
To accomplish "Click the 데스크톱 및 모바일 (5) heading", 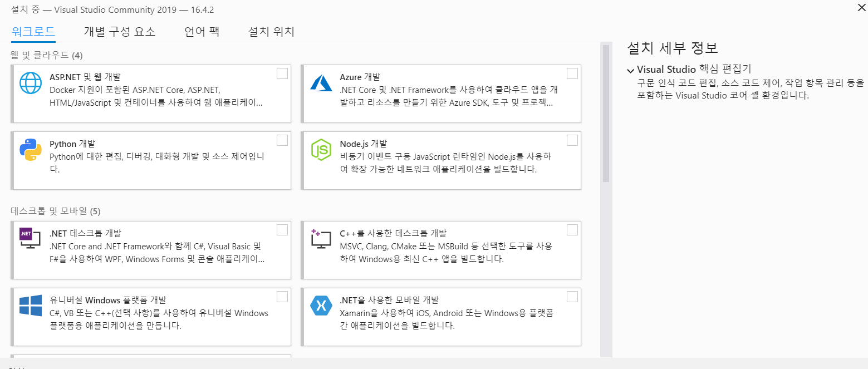I will [56, 211].
